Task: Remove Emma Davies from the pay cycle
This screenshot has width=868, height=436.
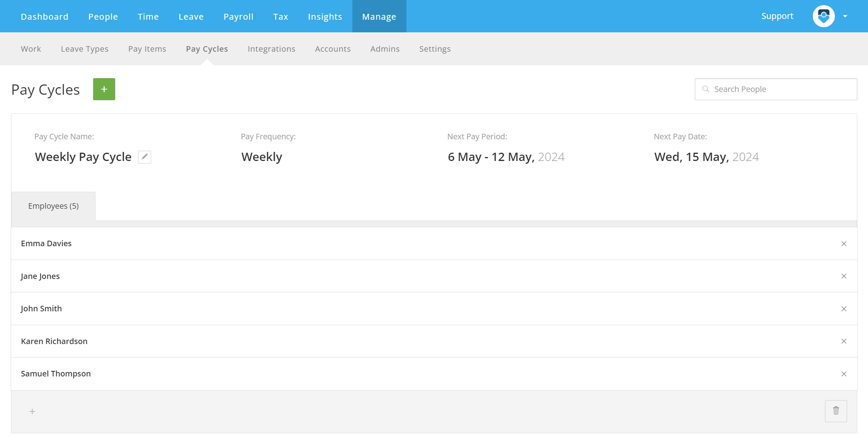Action: 844,244
